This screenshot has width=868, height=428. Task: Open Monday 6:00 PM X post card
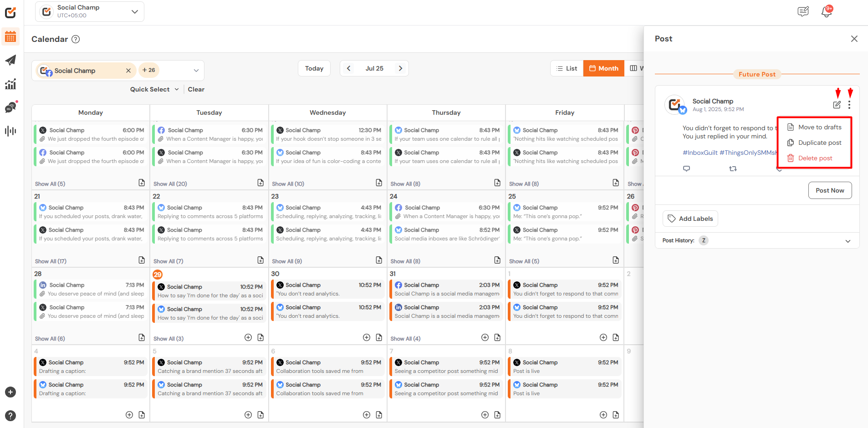click(91, 134)
